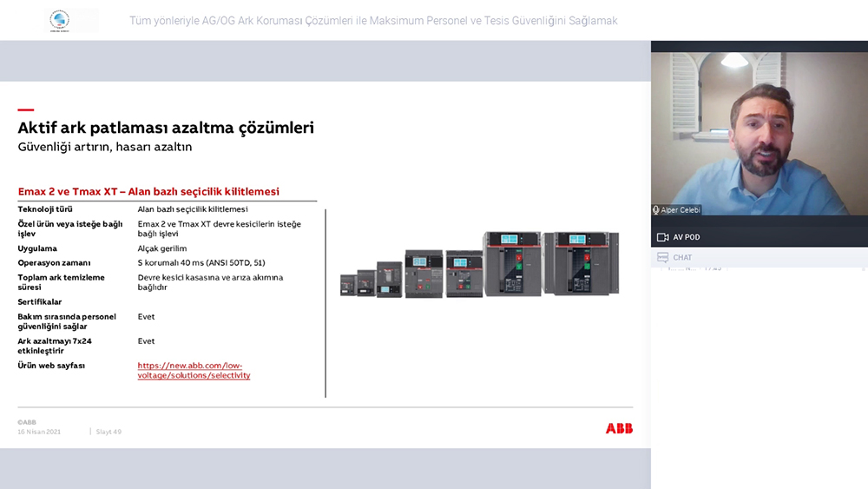Click 'Evet' next to Bakım sırasında personel
The image size is (868, 489).
[x=146, y=317]
